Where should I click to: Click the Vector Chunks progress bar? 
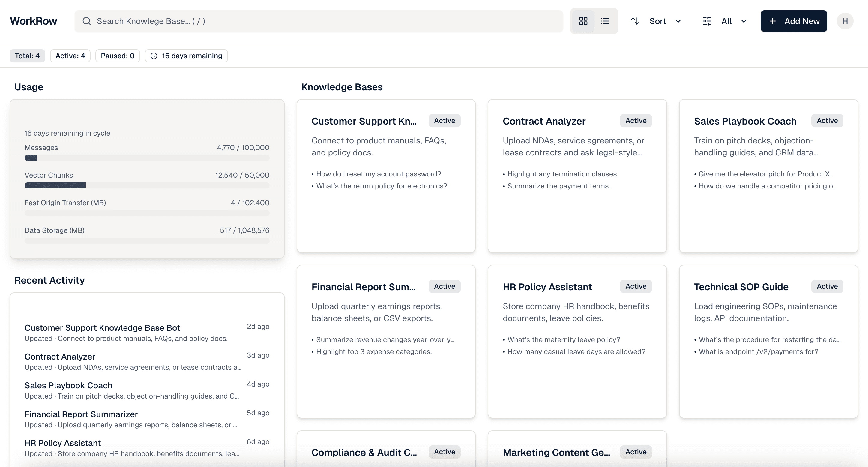tap(147, 185)
